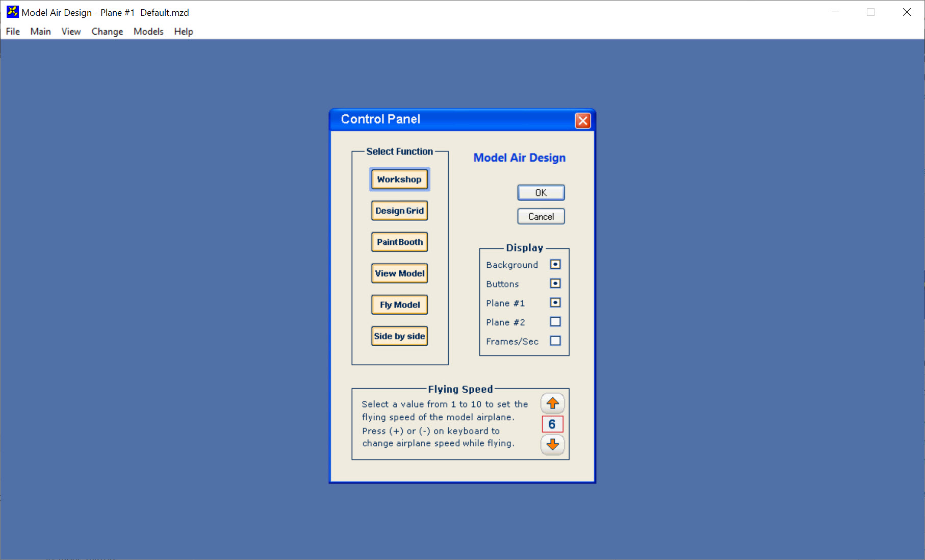Decrease flying speed with the down arrow
The image size is (925, 560).
552,445
